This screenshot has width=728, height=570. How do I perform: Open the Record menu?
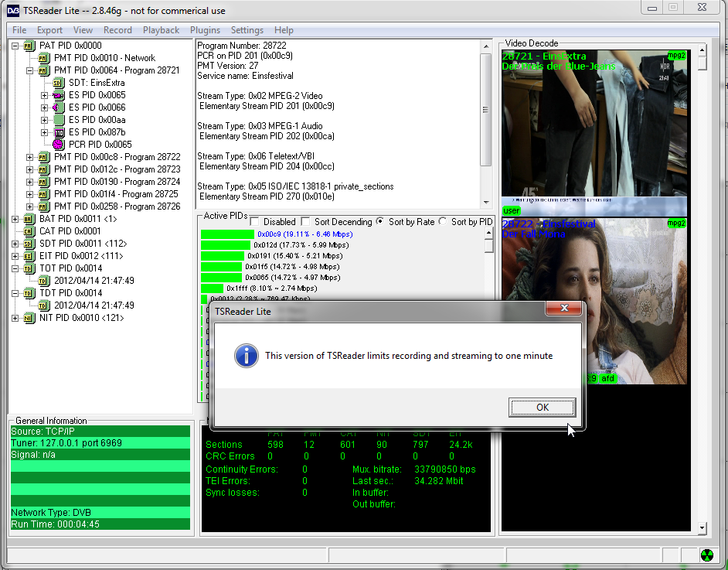[117, 30]
